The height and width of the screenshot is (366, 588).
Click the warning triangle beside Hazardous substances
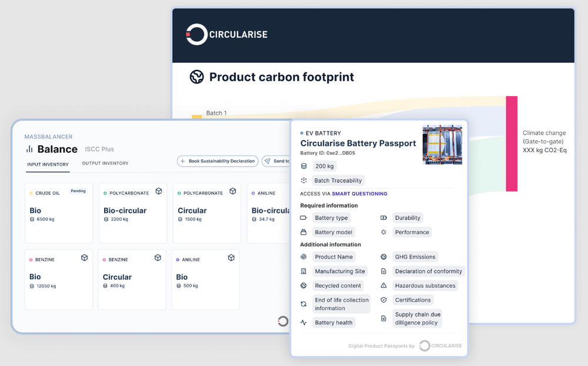(383, 286)
